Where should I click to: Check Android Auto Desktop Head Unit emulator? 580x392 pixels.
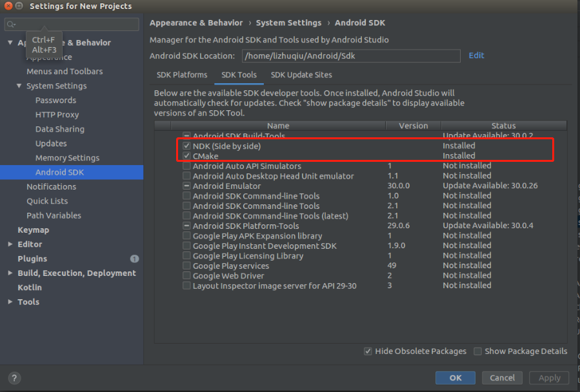click(186, 175)
